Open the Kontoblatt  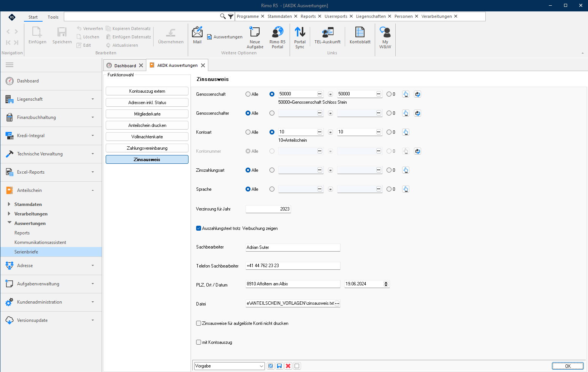click(360, 35)
